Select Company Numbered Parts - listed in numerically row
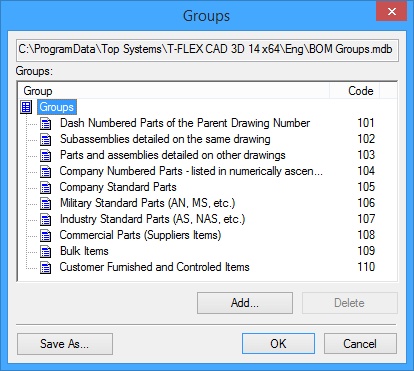This screenshot has width=414, height=371. coord(191,171)
